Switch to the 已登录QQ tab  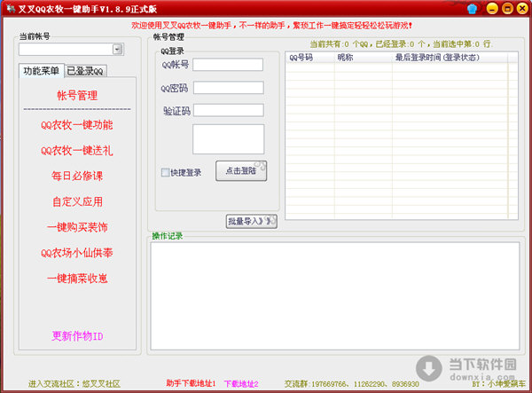coord(86,71)
